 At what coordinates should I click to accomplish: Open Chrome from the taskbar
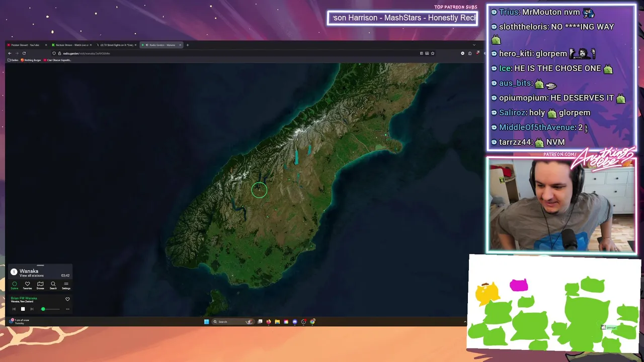[312, 322]
